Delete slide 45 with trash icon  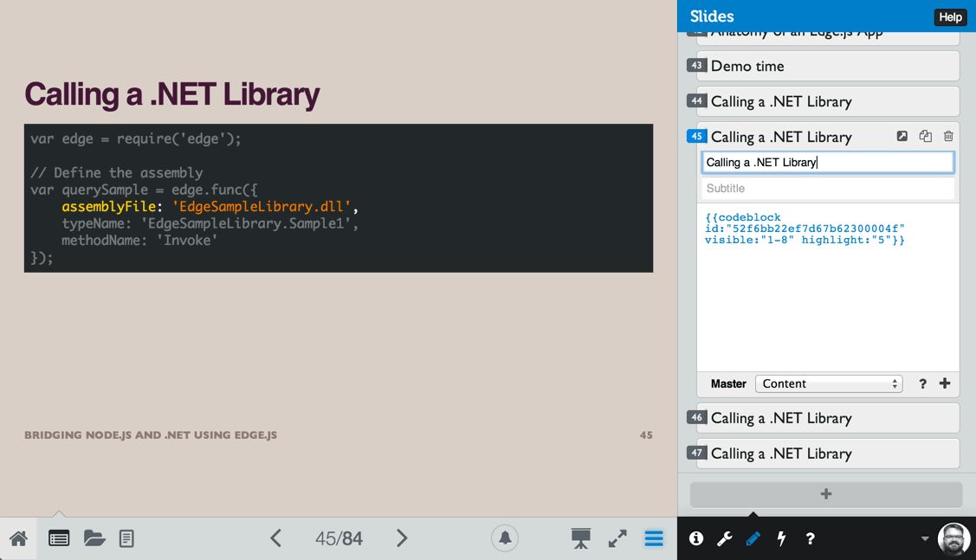click(948, 137)
